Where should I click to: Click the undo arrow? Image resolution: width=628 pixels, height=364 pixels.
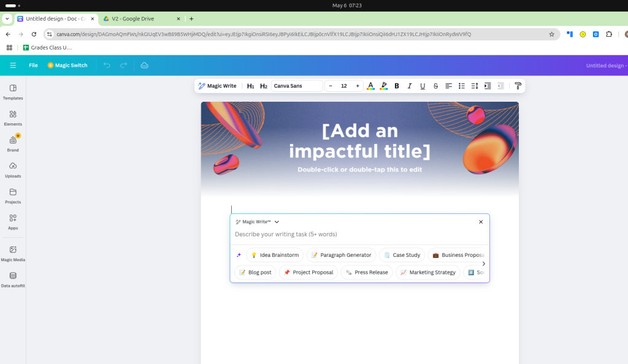pos(107,65)
